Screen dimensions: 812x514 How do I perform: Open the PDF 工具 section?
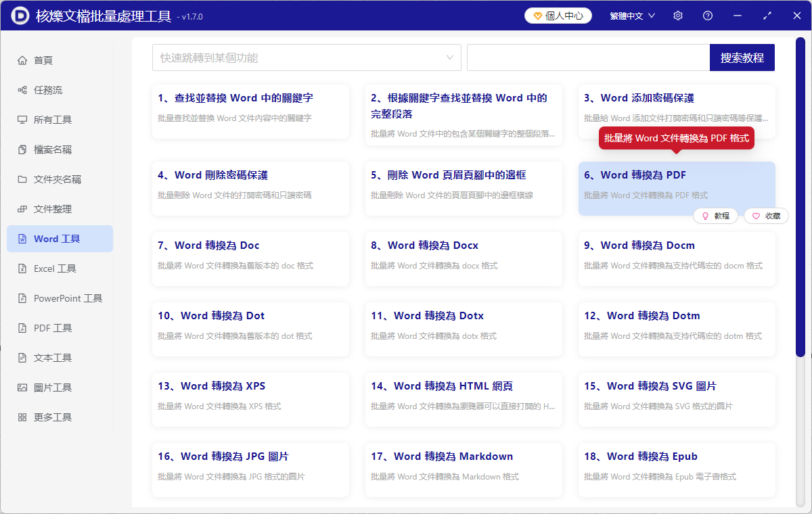point(60,327)
